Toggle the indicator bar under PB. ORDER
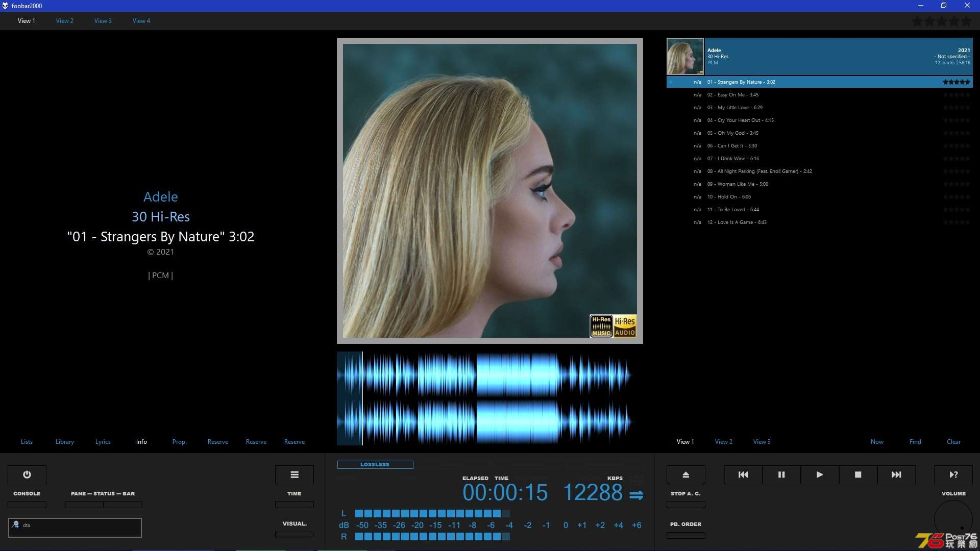This screenshot has width=980, height=551. (x=686, y=535)
